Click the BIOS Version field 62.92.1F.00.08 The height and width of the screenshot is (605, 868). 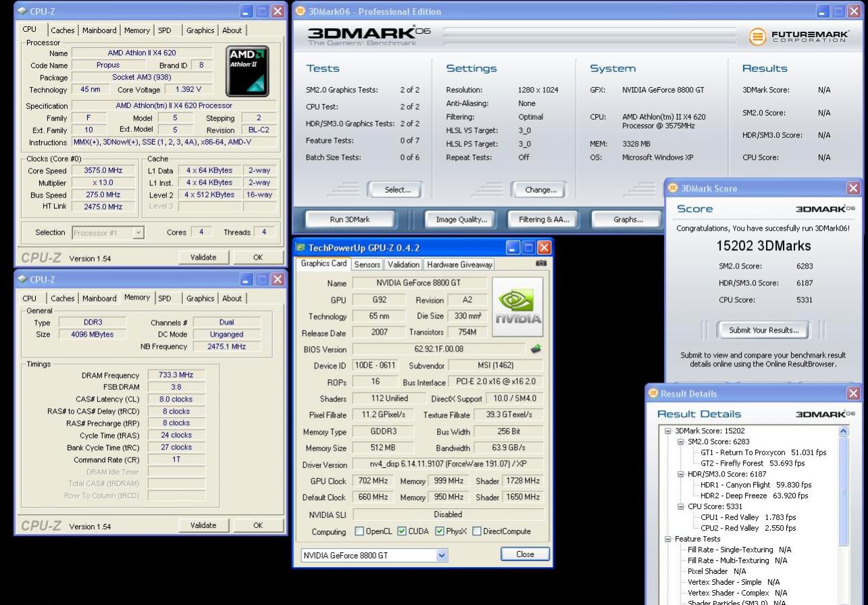438,349
